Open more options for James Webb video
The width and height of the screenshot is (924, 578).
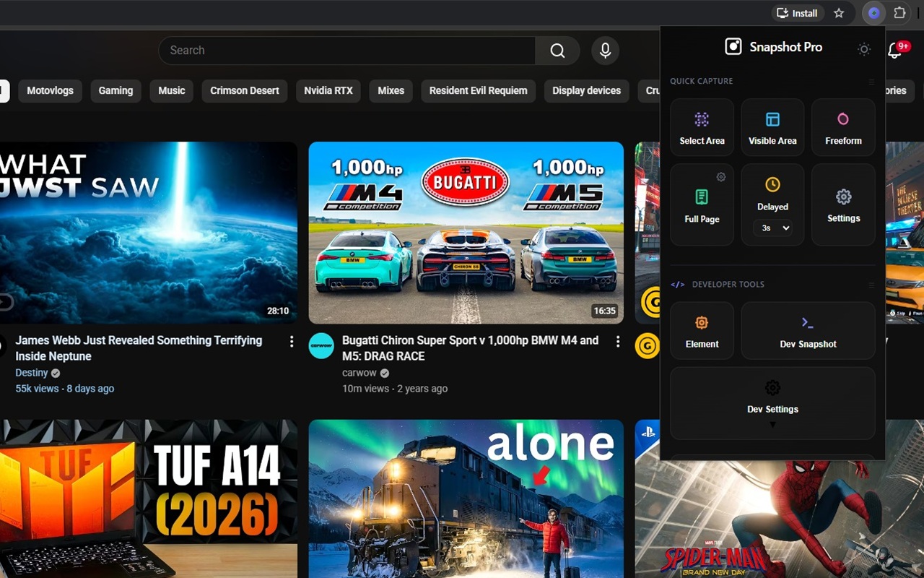click(x=292, y=342)
